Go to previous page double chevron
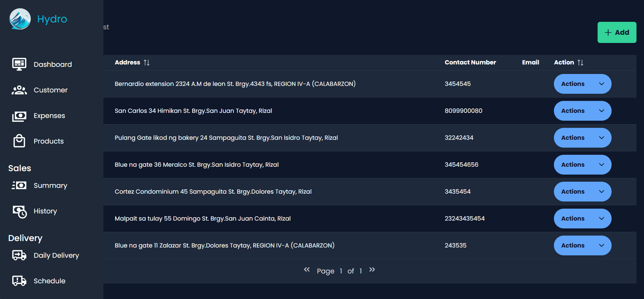 [307, 270]
